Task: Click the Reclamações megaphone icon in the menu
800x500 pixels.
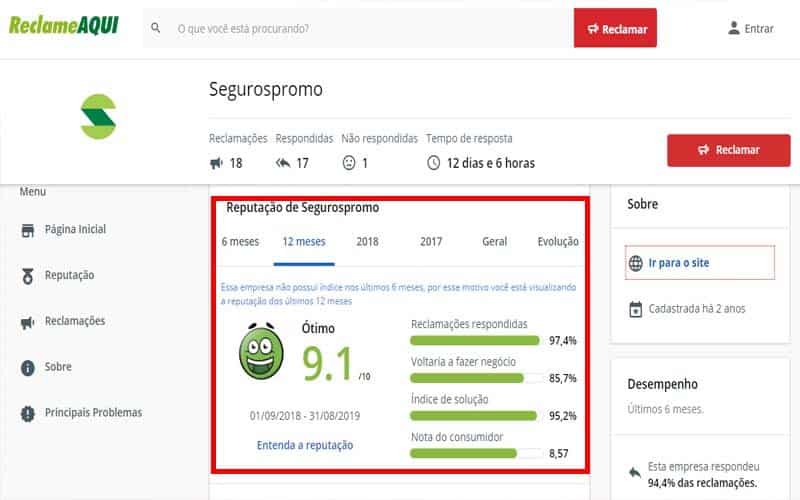Action: coord(28,322)
